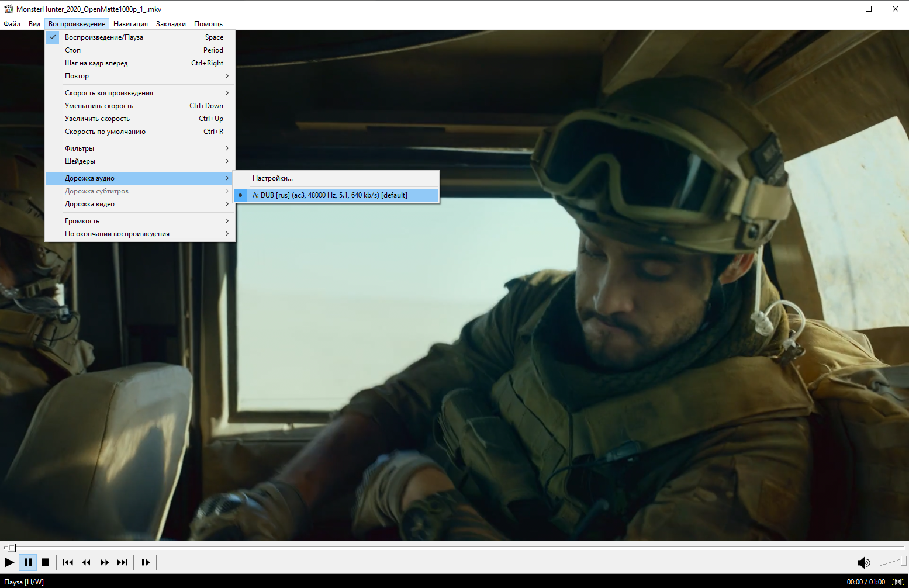Stop playback with the square Stop button
Image resolution: width=909 pixels, height=588 pixels.
point(46,562)
